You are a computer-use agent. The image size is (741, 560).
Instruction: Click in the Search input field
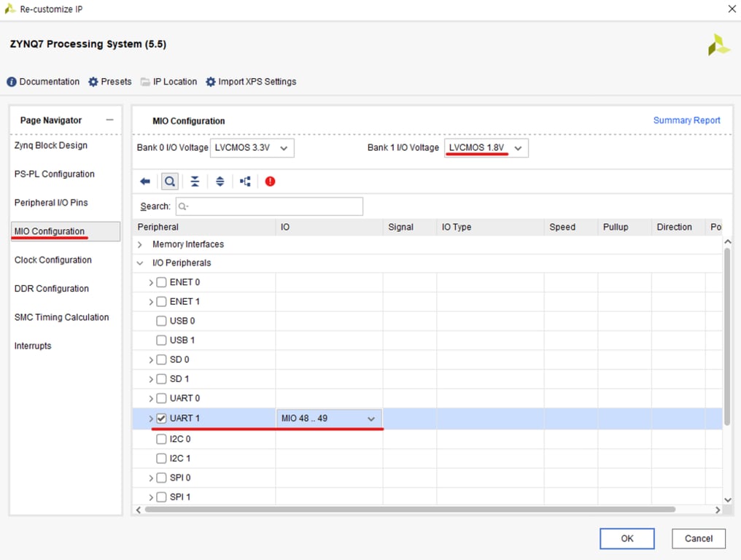point(269,206)
